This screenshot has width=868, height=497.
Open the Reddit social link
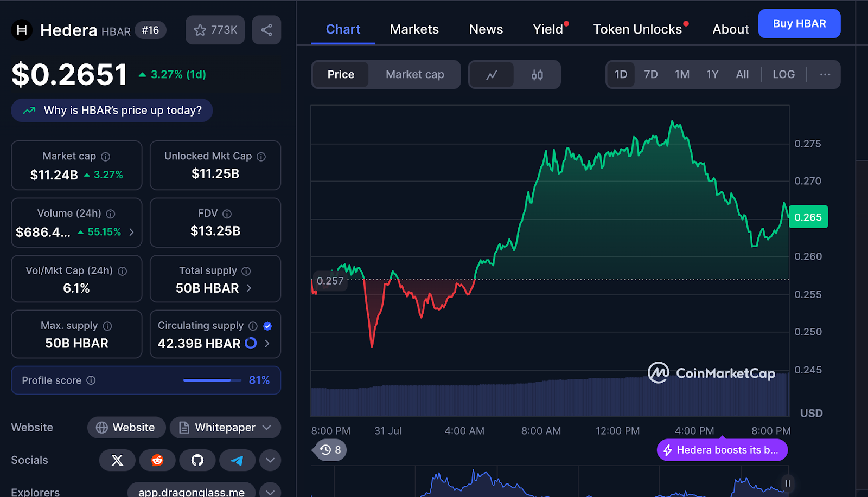[157, 460]
